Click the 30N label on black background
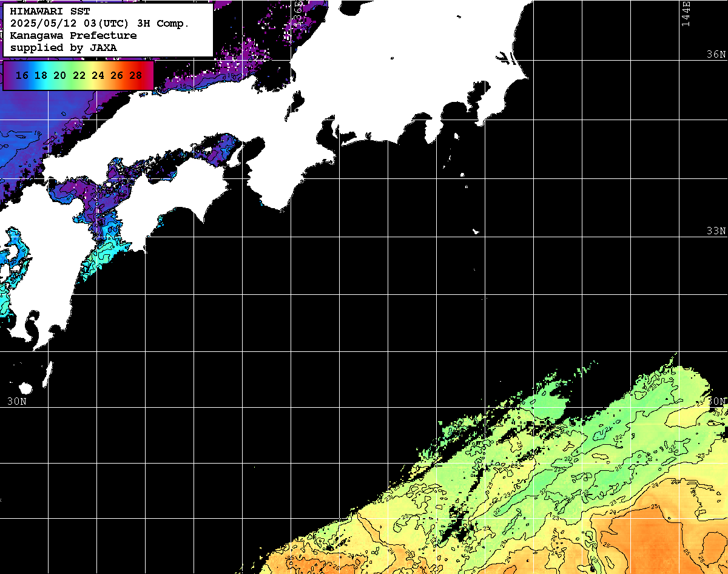This screenshot has width=728, height=574. pyautogui.click(x=17, y=401)
